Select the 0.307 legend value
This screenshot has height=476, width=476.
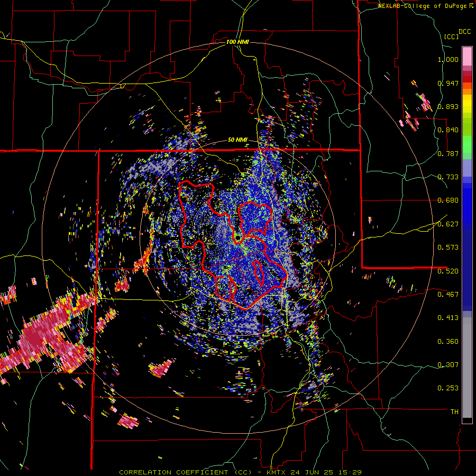click(448, 365)
